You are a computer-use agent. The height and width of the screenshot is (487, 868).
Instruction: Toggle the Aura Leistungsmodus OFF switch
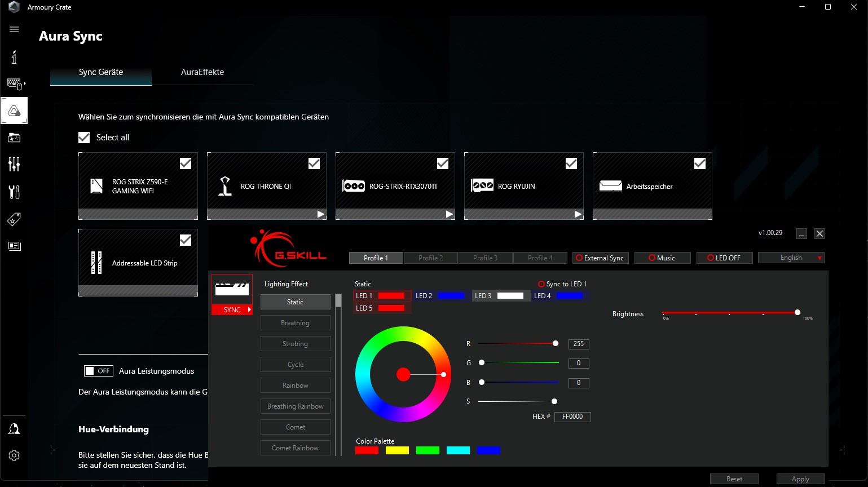(x=99, y=371)
